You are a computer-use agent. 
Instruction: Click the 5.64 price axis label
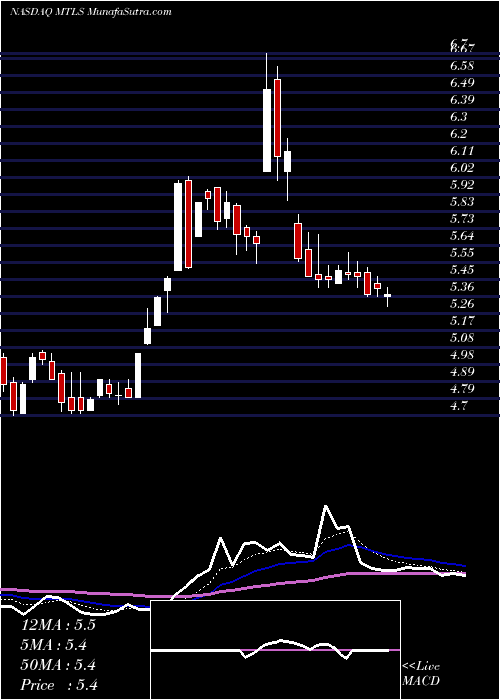[x=462, y=236]
